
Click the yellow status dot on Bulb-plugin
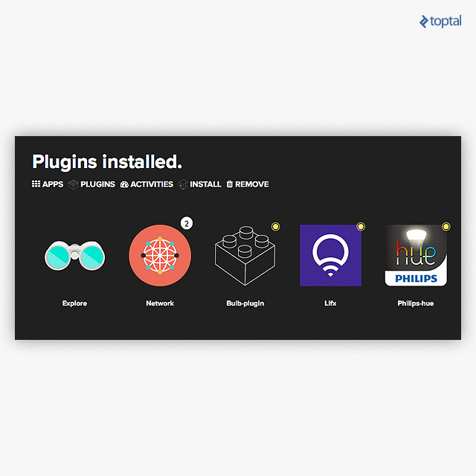click(275, 226)
